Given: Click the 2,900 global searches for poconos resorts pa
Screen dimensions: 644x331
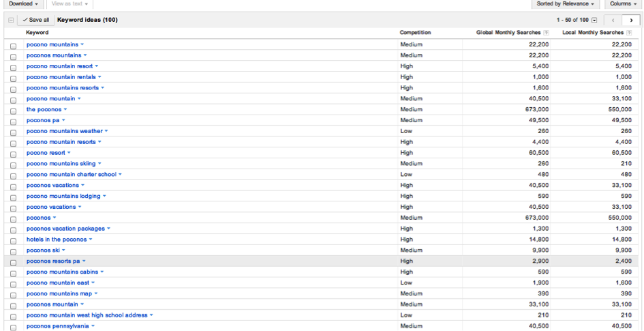Looking at the screenshot, I should [x=541, y=261].
